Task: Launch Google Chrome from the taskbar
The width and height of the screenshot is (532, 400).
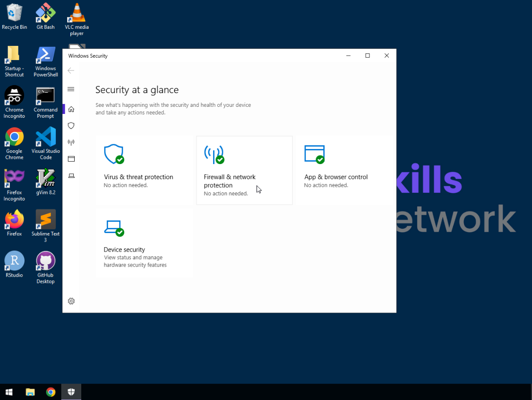Action: [51, 392]
